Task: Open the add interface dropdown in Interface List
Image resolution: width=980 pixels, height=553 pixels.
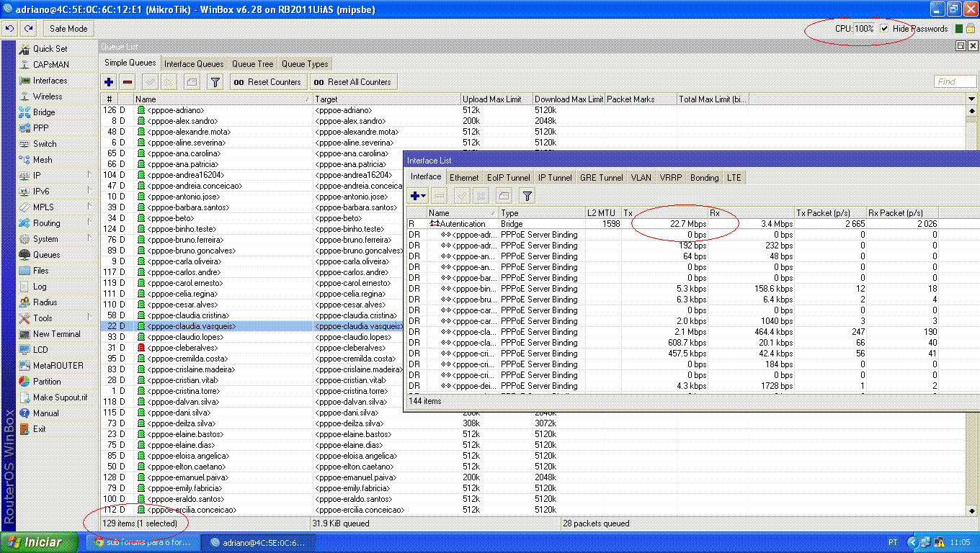Action: pos(418,195)
